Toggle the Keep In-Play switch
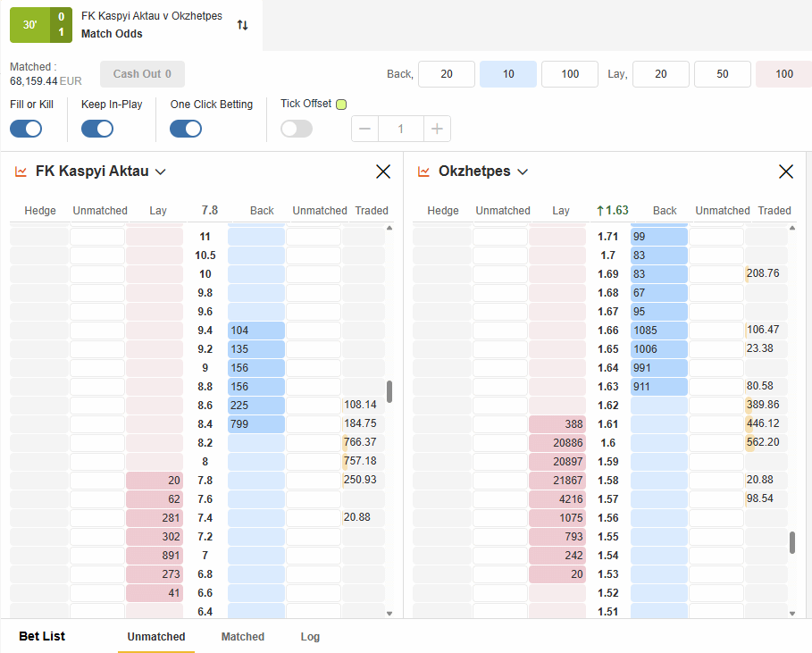 tap(97, 129)
